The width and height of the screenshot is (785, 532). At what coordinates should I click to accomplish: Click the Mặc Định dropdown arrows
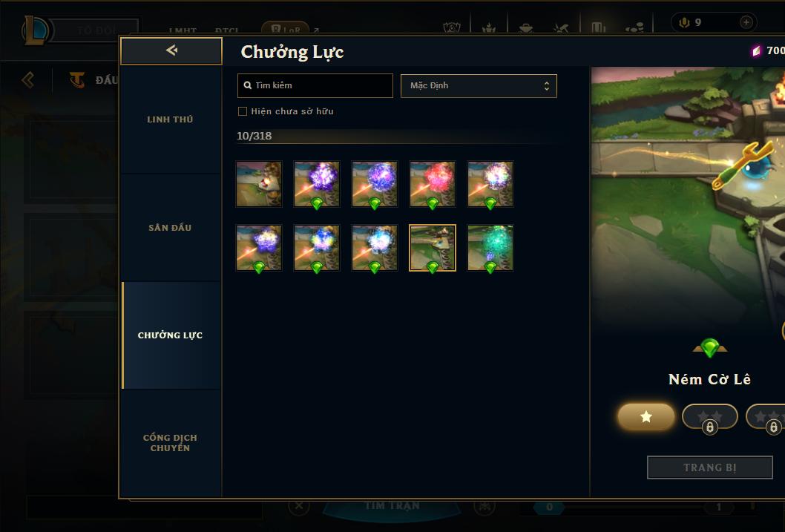click(547, 86)
